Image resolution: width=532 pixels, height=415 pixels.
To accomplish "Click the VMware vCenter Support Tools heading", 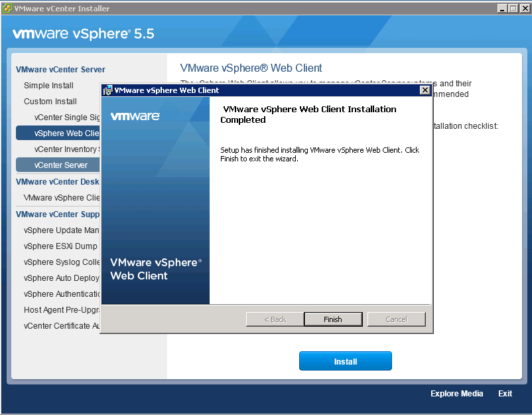I will point(58,214).
